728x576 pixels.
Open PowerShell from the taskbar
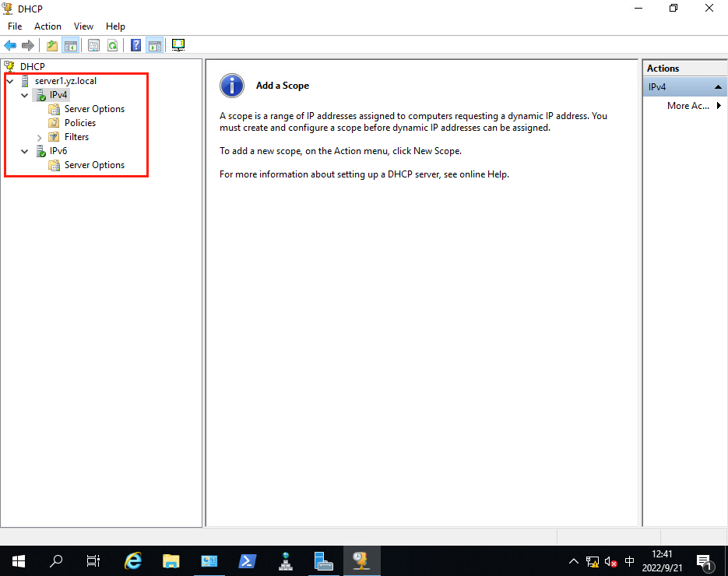point(248,560)
